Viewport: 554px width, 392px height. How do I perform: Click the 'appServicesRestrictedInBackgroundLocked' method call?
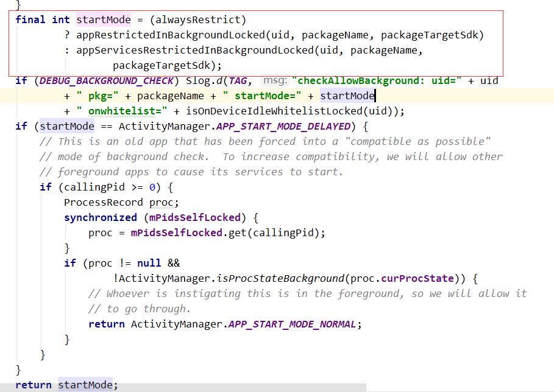(x=195, y=50)
